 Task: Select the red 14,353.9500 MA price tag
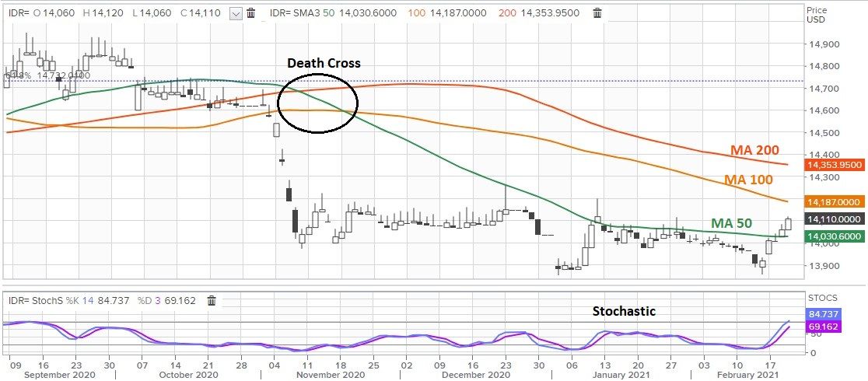835,165
